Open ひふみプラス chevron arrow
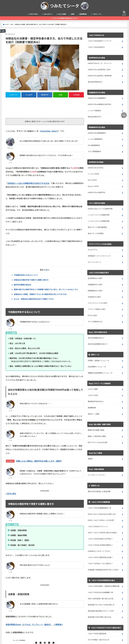This screenshot has height=644, width=129. point(122,250)
